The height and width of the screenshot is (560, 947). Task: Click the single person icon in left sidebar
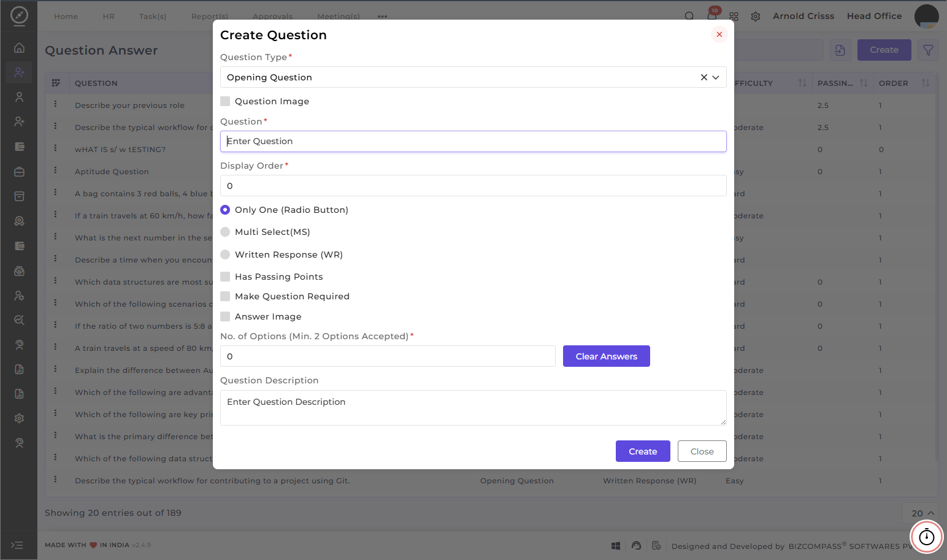19,97
